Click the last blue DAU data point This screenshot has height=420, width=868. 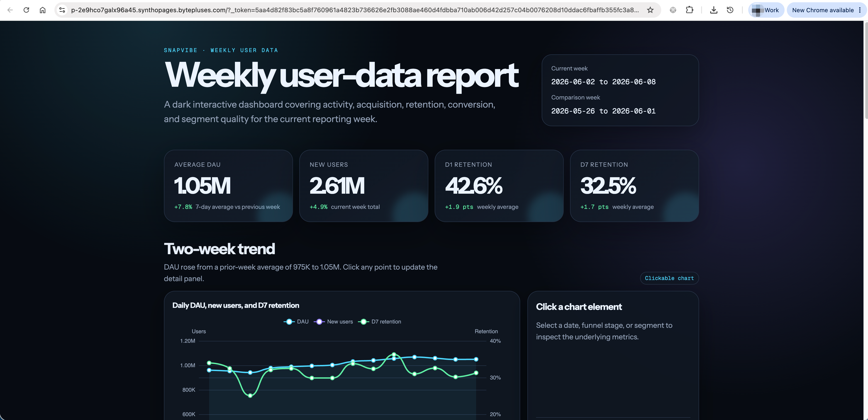[476, 359]
